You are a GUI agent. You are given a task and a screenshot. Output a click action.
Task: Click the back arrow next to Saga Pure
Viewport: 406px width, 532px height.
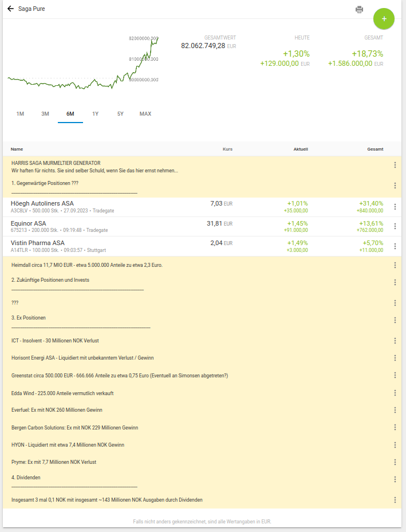tap(10, 9)
